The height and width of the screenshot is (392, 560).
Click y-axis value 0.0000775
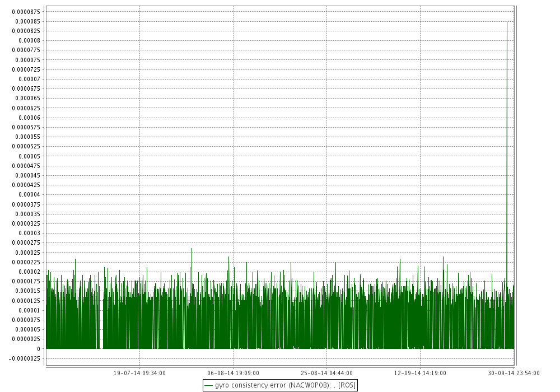point(26,50)
